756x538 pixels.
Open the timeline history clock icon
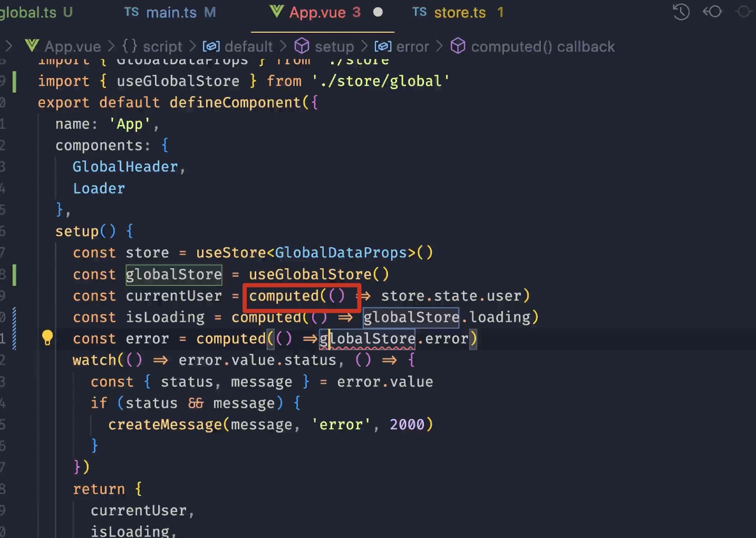pos(681,12)
